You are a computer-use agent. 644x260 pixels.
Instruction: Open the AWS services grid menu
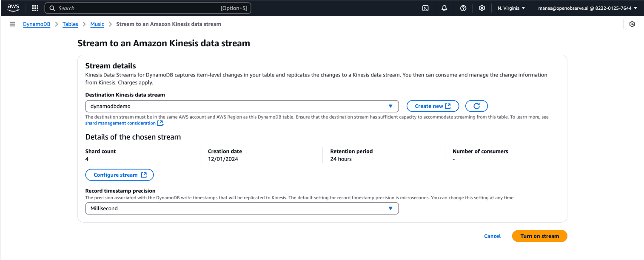coord(35,8)
